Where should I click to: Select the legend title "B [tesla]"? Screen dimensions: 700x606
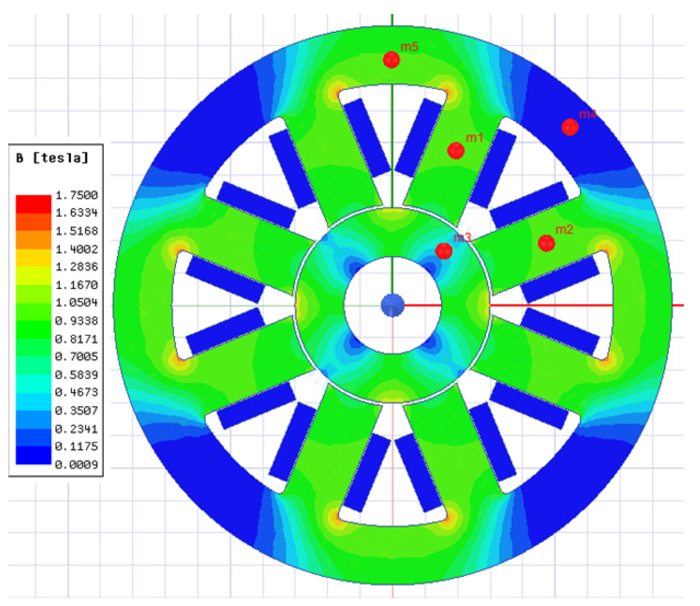point(52,158)
